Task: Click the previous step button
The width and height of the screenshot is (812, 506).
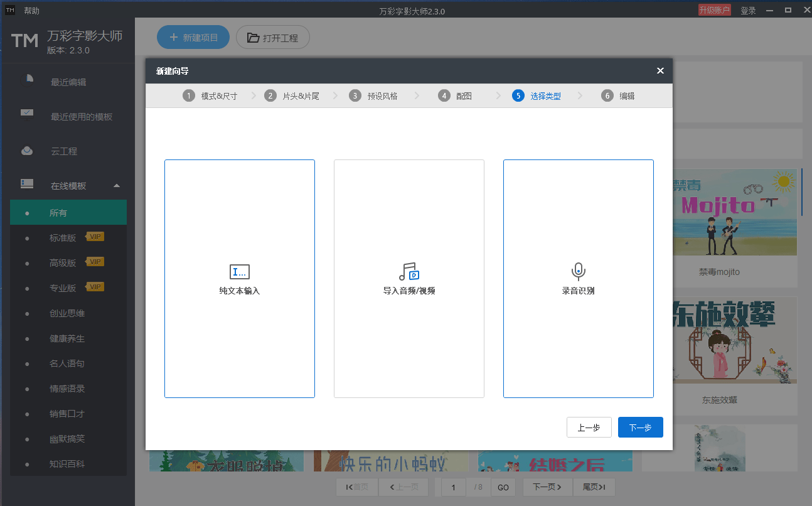Action: [589, 428]
